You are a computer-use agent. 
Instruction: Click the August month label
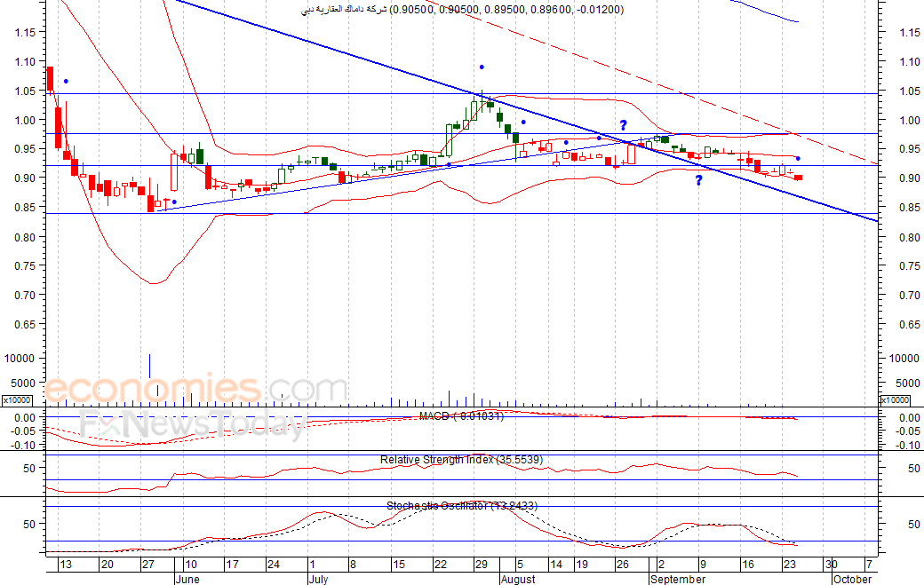click(x=518, y=579)
